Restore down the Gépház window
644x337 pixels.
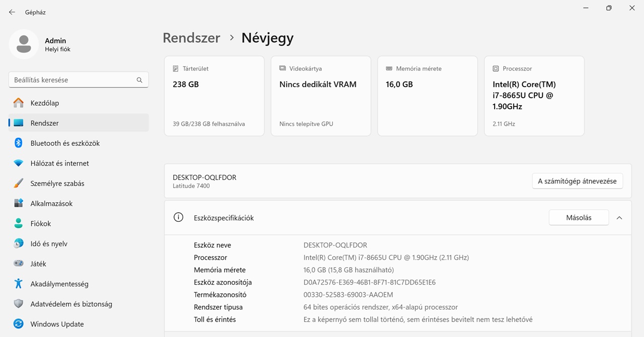pyautogui.click(x=609, y=8)
